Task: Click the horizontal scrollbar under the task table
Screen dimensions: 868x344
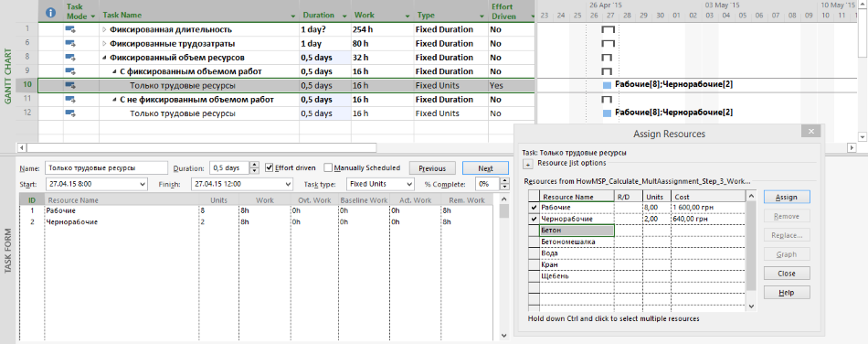Action: point(202,148)
